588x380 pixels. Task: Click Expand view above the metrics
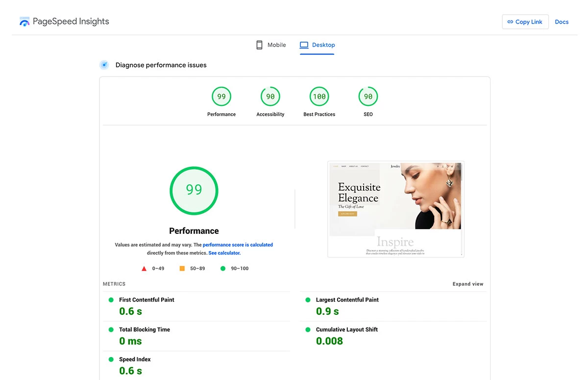pos(467,283)
